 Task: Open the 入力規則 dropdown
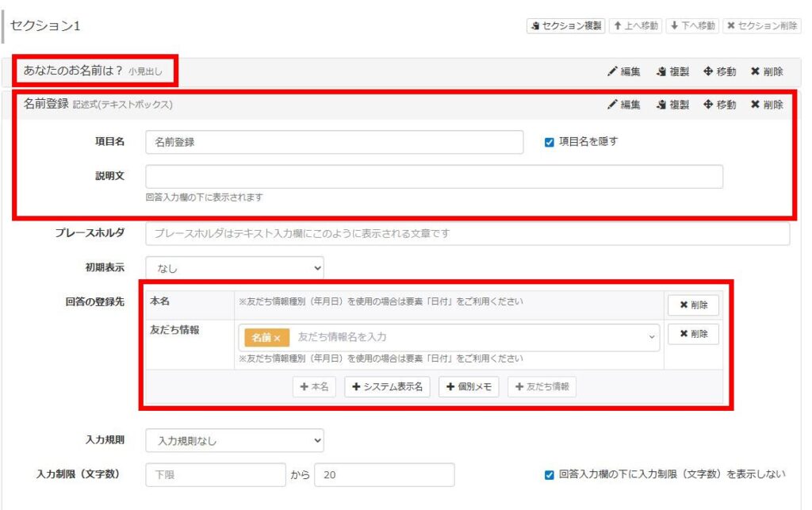point(235,440)
